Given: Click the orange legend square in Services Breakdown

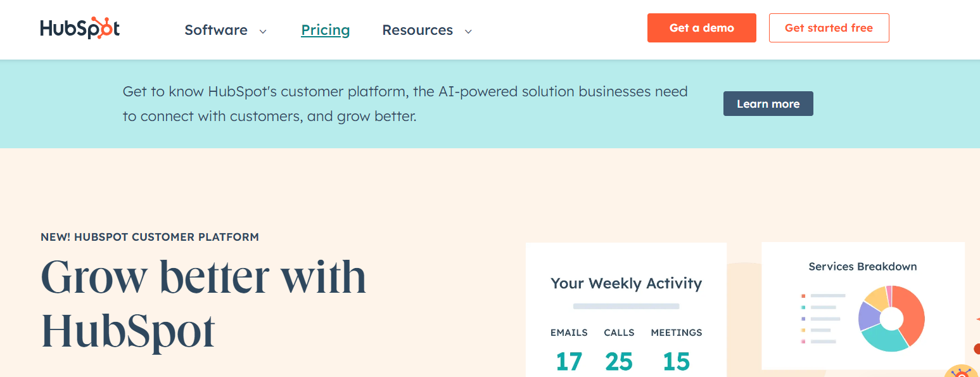Looking at the screenshot, I should (803, 296).
